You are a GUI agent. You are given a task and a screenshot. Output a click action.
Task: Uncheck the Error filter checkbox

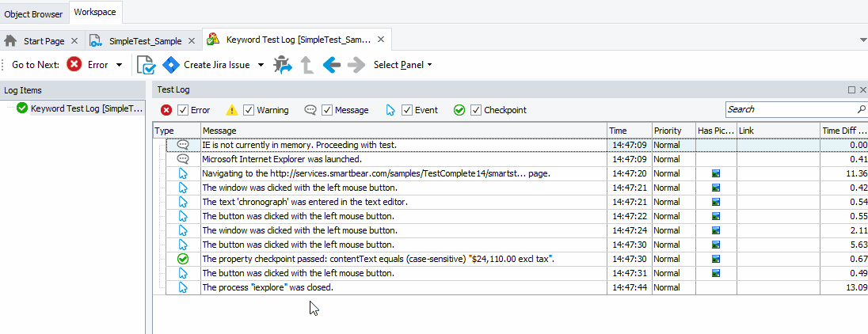(x=183, y=110)
